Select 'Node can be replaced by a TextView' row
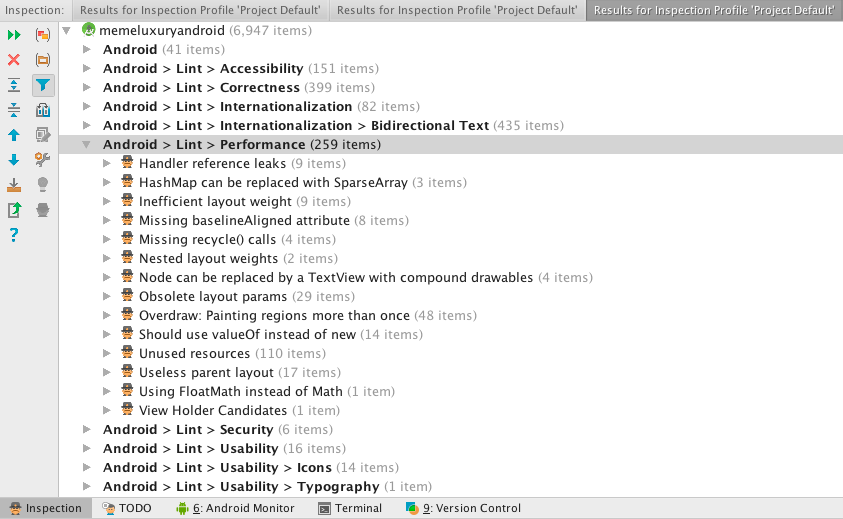The height and width of the screenshot is (519, 843). click(451, 278)
